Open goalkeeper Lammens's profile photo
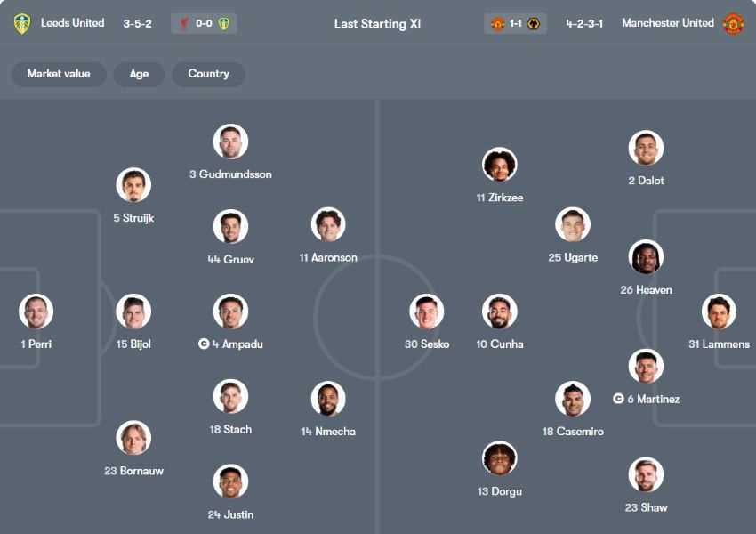 719,312
